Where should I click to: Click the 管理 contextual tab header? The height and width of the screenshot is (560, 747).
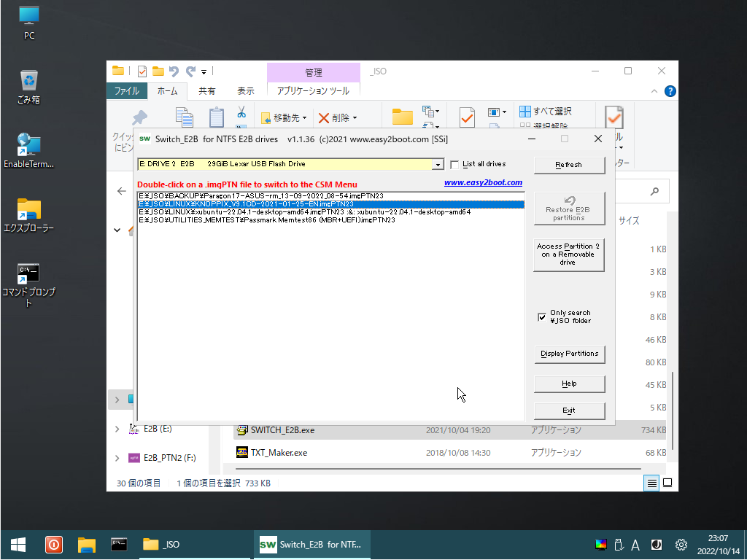[x=314, y=72]
